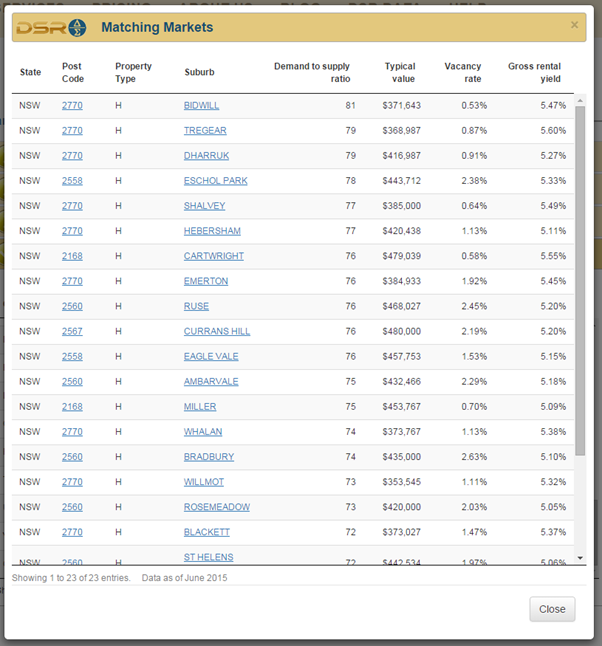Open the ESCHOL PARK suburb link

[215, 181]
